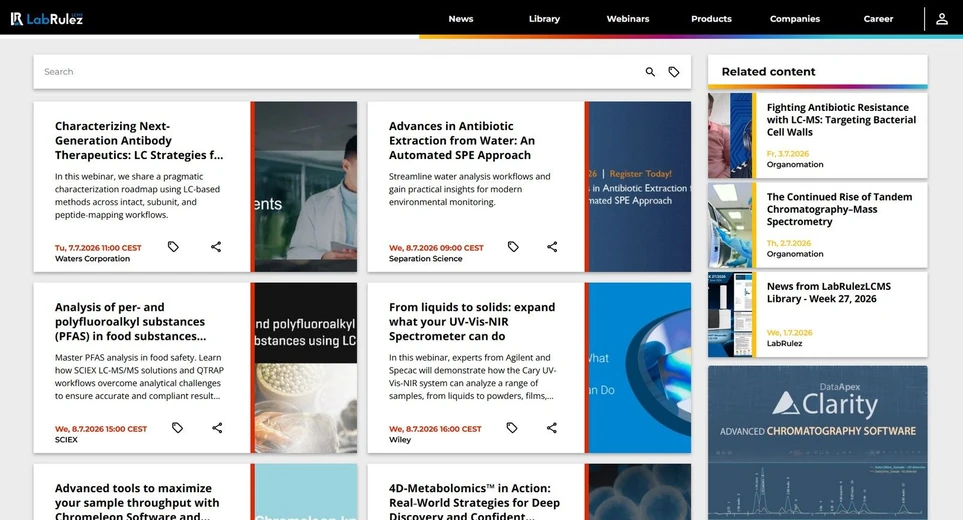Click the PFAS webinar food image
This screenshot has width=963, height=520.
pyautogui.click(x=306, y=368)
